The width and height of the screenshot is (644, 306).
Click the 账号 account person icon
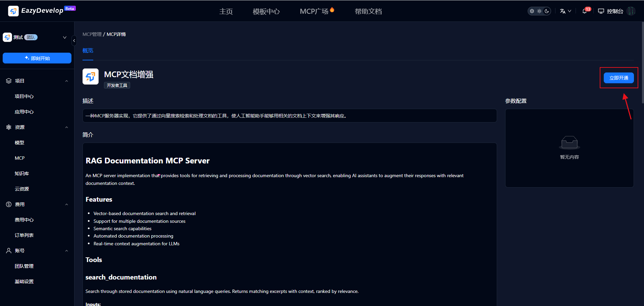tap(9, 251)
